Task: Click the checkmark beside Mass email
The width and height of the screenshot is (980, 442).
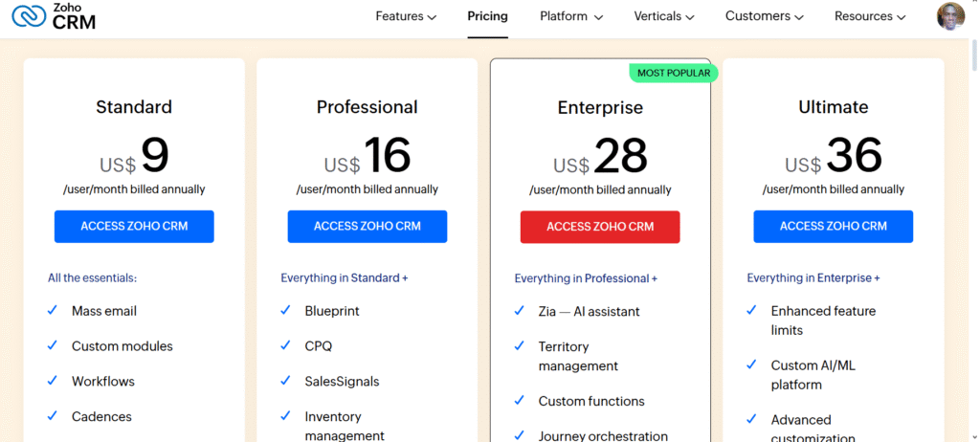Action: [53, 310]
